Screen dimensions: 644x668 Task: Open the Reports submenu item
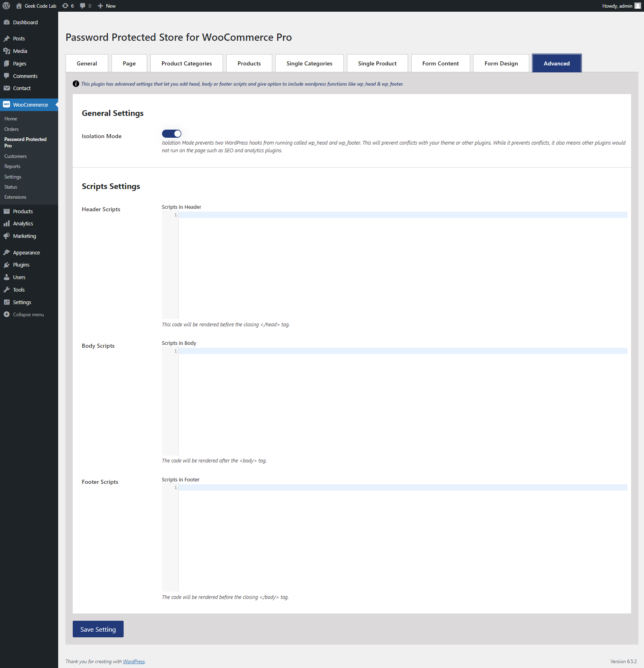[12, 166]
